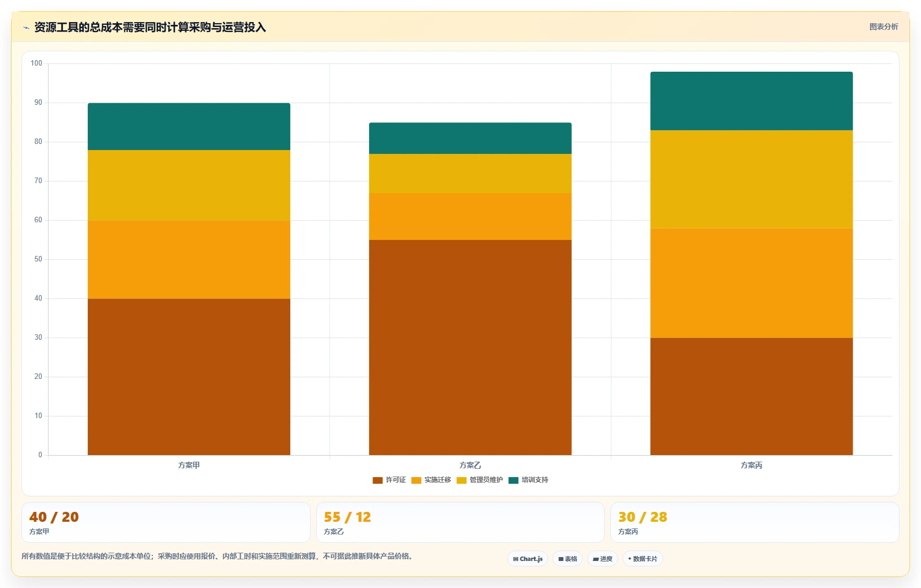Open the summary card showing 40 / 20
Viewport: 921px width, 588px height.
click(166, 522)
